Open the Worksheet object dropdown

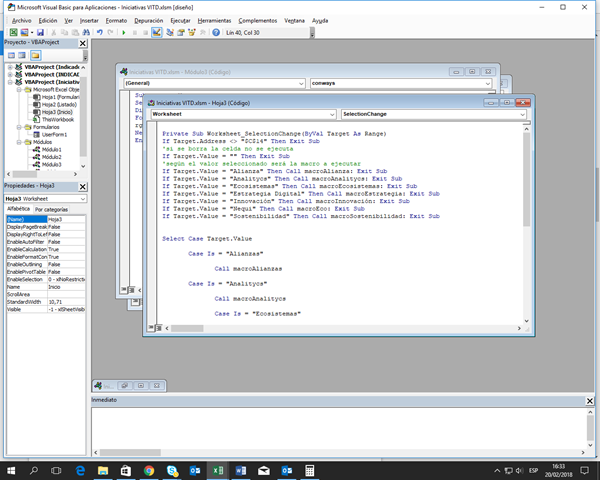pos(331,115)
